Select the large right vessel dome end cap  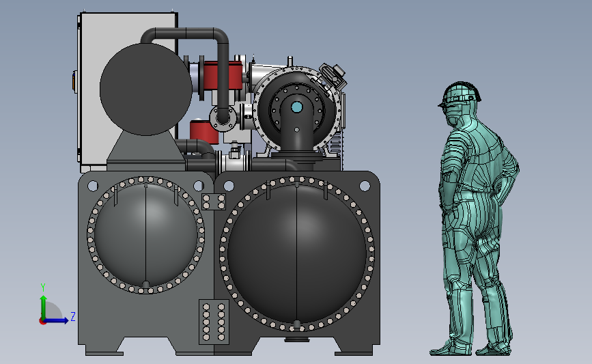[297, 254]
